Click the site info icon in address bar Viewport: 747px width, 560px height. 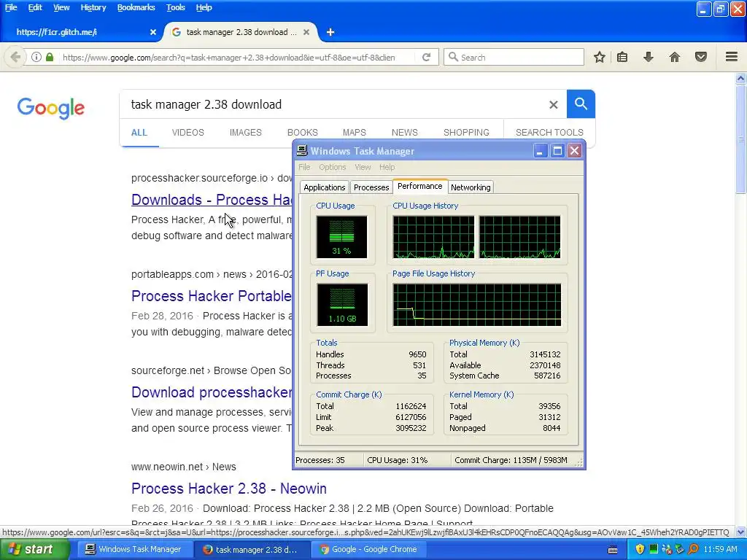[36, 57]
